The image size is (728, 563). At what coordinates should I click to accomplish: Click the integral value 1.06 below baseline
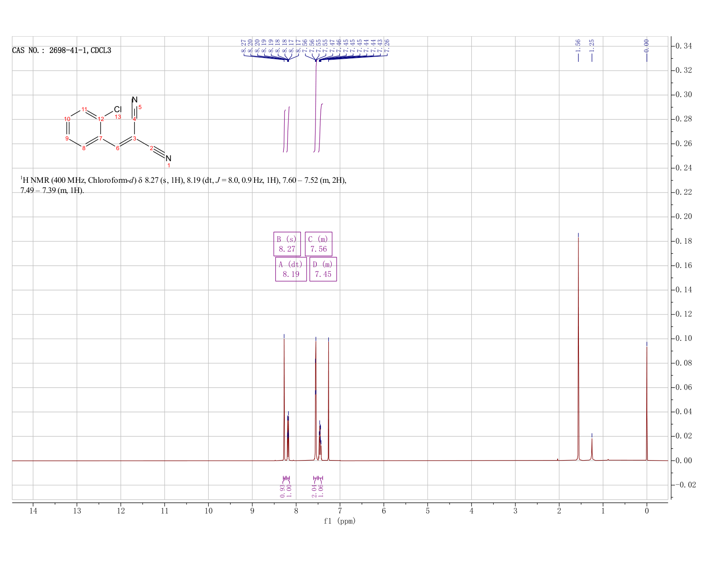click(x=321, y=491)
